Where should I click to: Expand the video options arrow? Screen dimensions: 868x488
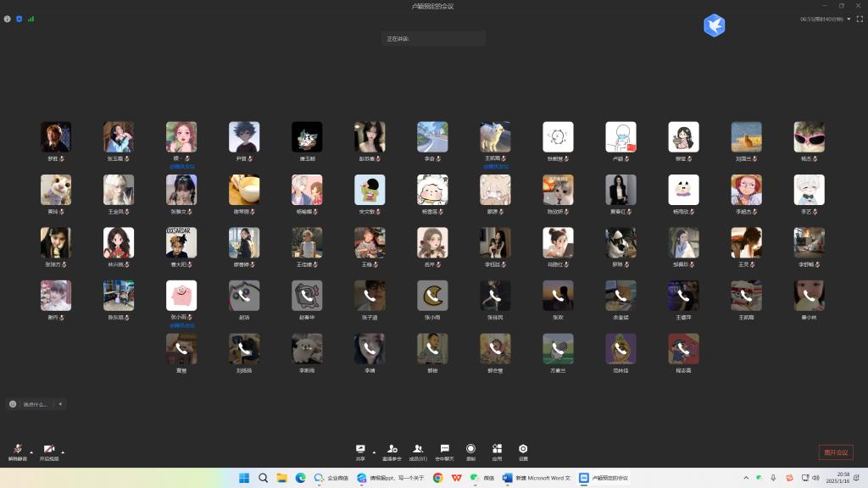pyautogui.click(x=63, y=451)
